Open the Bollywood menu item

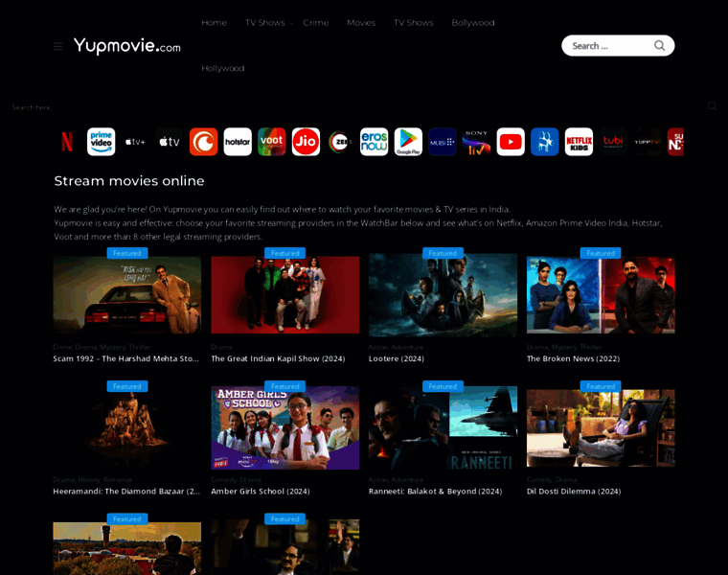[x=473, y=23]
